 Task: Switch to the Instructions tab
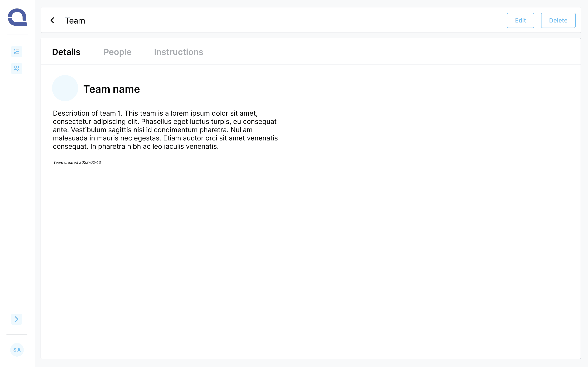click(x=178, y=52)
